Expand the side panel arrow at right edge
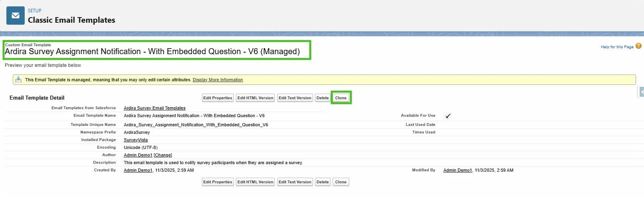644x198 pixels. pyautogui.click(x=642, y=92)
